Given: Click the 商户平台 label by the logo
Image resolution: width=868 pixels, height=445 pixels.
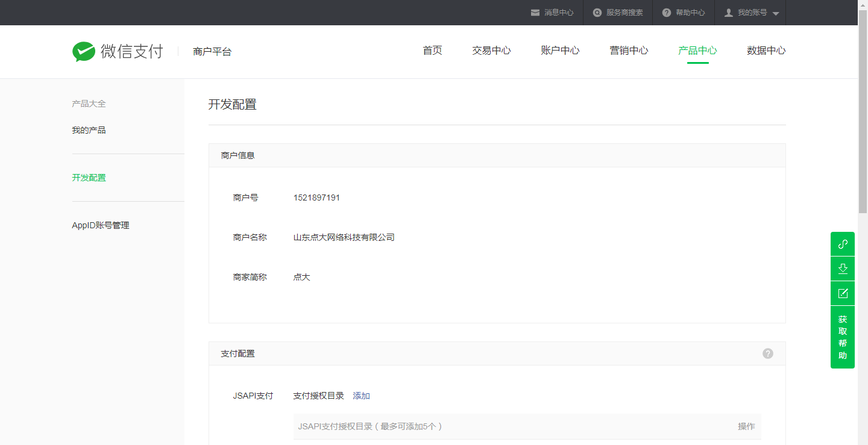Looking at the screenshot, I should 212,52.
